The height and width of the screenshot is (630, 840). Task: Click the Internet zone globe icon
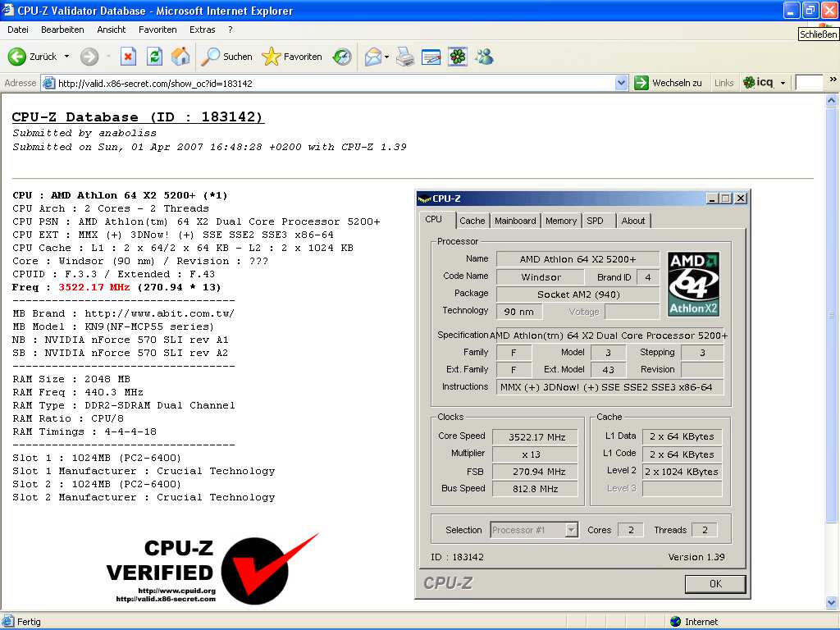(676, 622)
